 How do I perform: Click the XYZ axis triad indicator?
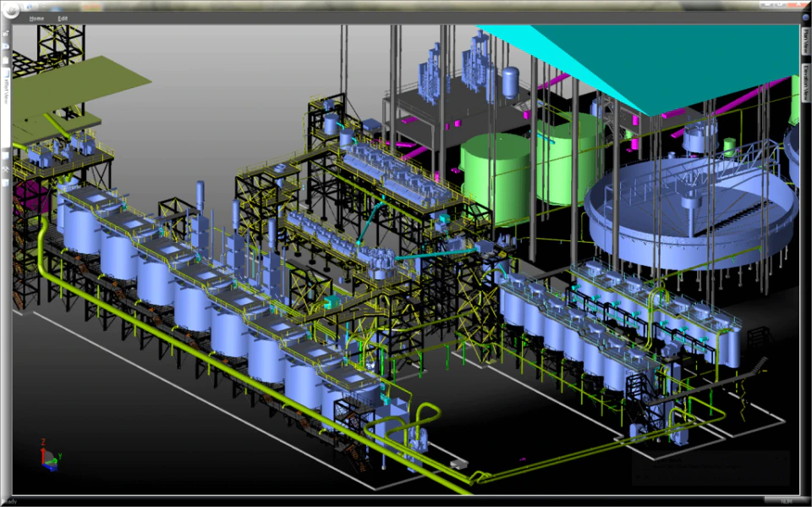(50, 455)
